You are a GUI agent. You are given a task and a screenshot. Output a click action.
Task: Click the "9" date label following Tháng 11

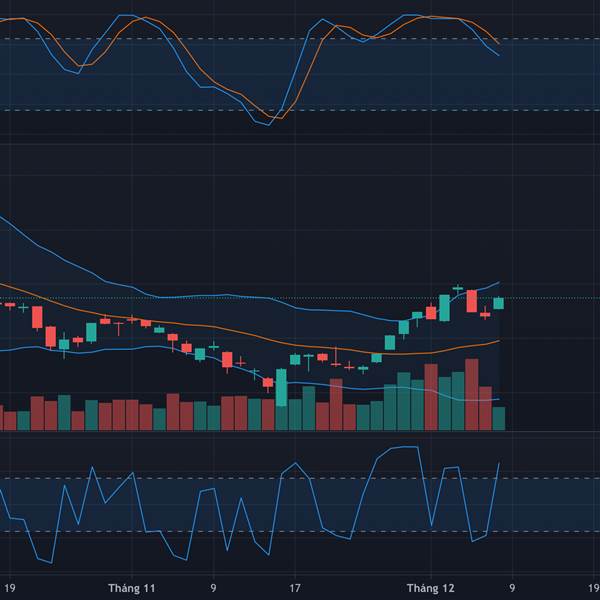coord(213,588)
